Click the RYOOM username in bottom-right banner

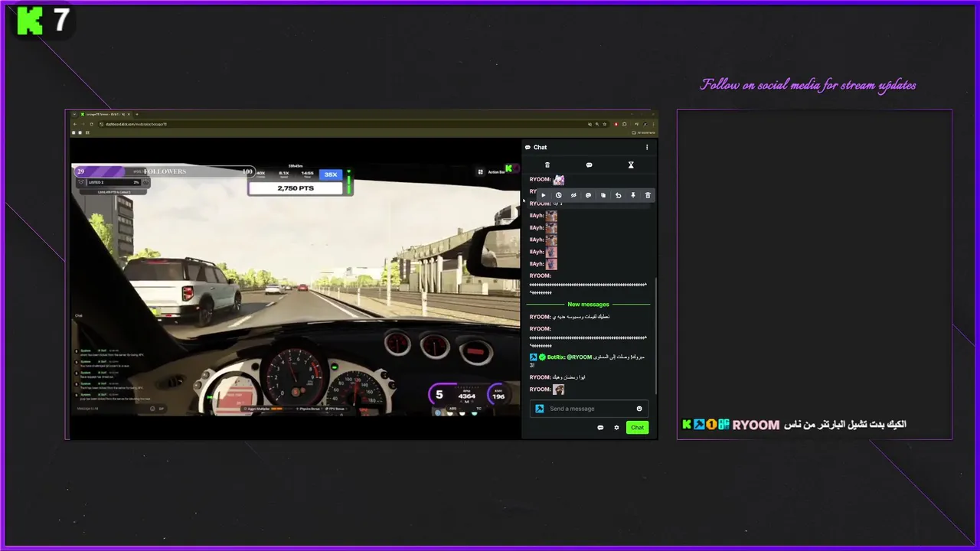pyautogui.click(x=756, y=425)
